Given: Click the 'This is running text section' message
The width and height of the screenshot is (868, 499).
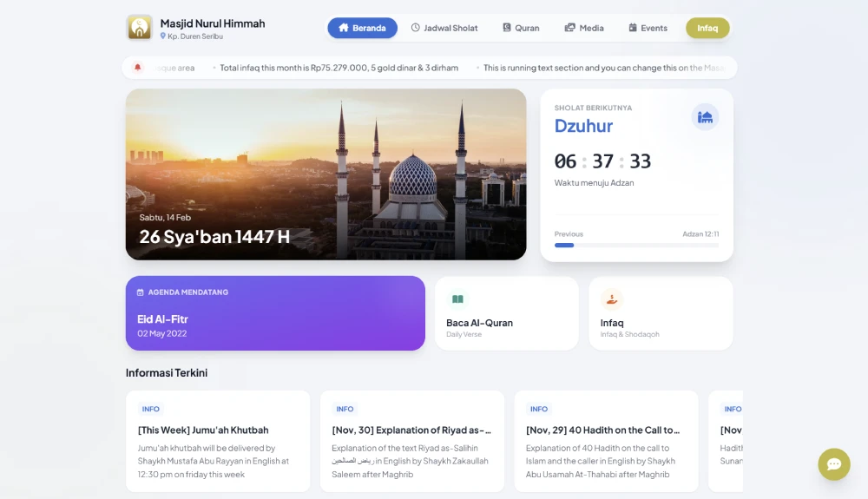Looking at the screenshot, I should (604, 68).
